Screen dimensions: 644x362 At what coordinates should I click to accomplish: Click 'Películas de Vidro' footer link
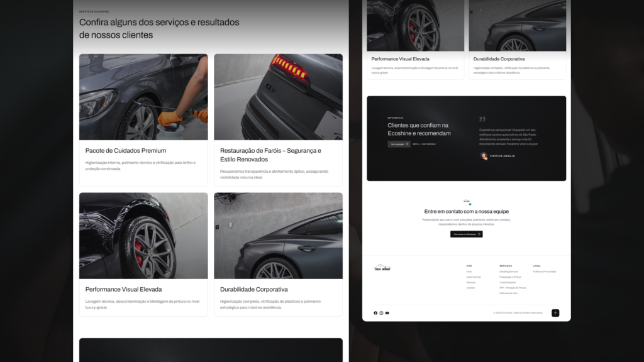point(508,293)
